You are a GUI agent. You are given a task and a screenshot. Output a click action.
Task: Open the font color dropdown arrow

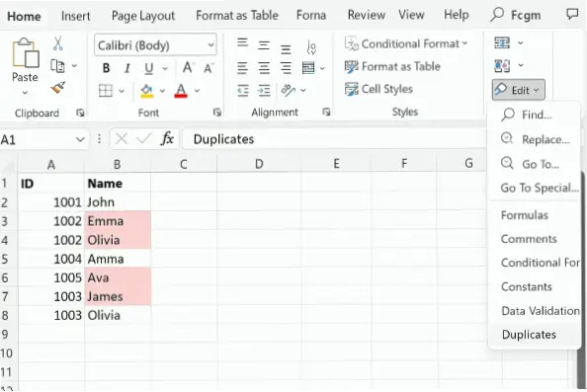(x=197, y=91)
